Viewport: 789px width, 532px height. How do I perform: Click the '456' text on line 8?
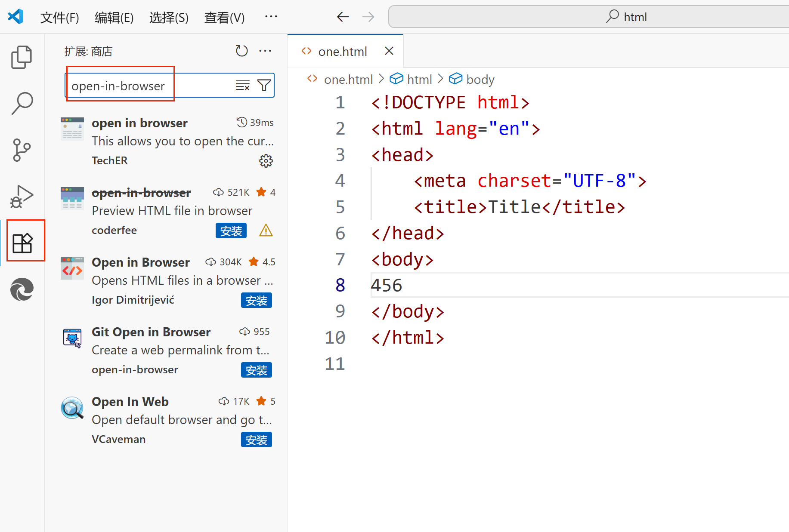(387, 285)
